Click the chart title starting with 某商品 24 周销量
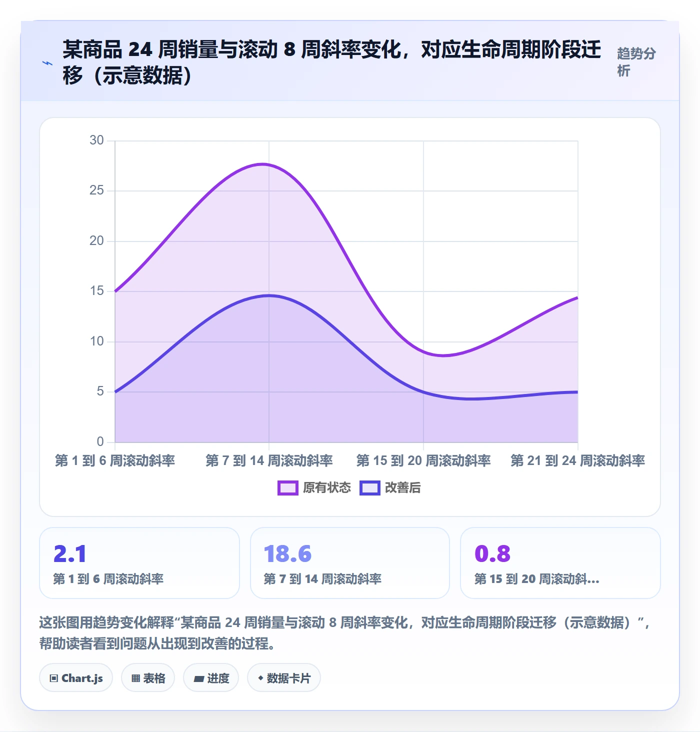Image resolution: width=700 pixels, height=732 pixels. click(332, 62)
